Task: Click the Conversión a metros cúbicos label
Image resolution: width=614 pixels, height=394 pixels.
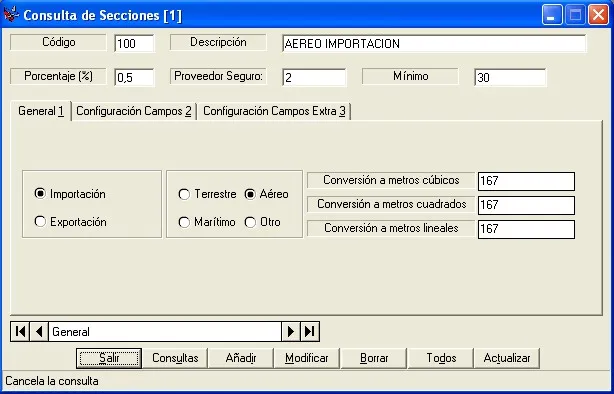Action: point(391,180)
